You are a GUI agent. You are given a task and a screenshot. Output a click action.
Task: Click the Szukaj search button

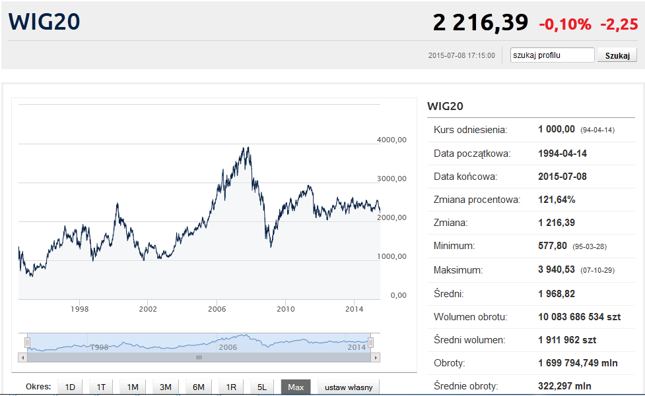point(617,56)
